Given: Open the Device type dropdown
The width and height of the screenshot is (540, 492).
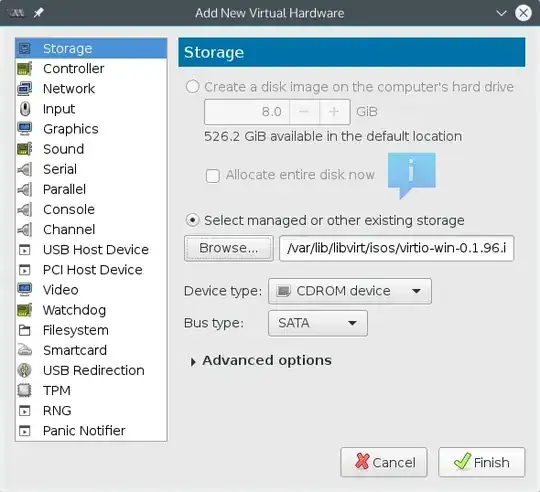Looking at the screenshot, I should [350, 291].
